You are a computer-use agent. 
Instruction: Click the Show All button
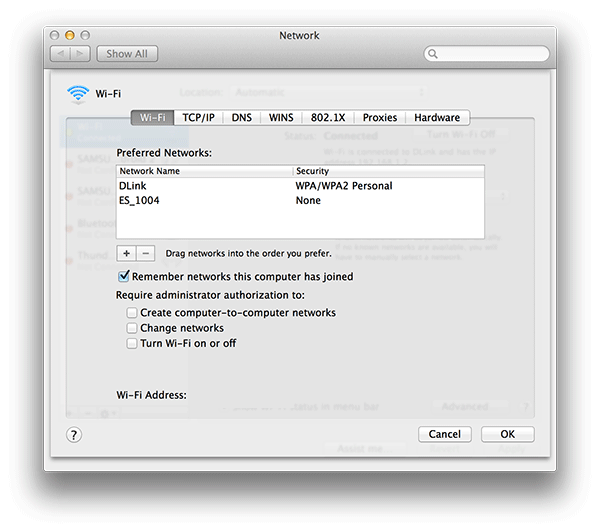pyautogui.click(x=127, y=54)
